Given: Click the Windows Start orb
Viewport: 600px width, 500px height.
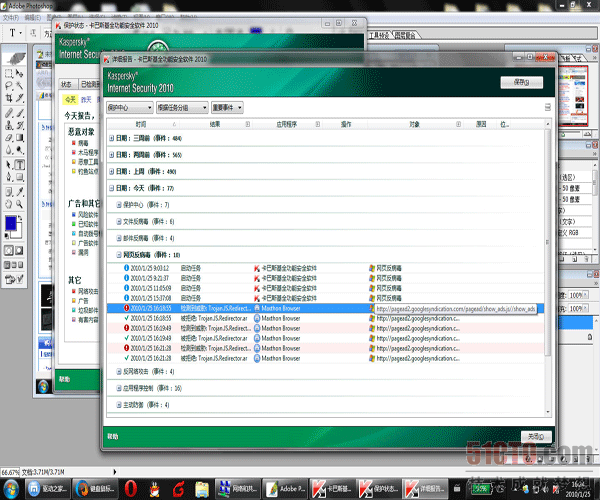Looking at the screenshot, I should pos(10,489).
